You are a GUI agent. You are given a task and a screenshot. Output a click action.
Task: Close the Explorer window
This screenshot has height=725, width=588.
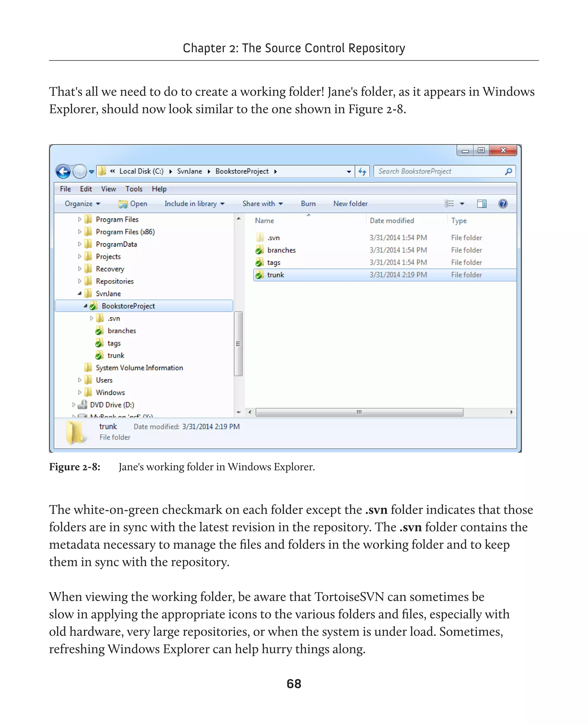(503, 150)
